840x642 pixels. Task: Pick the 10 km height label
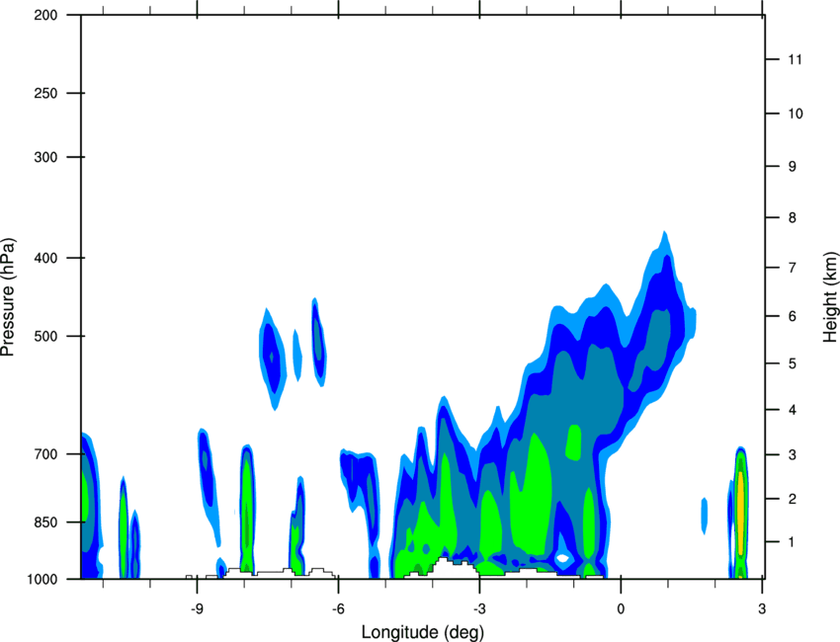coord(796,114)
